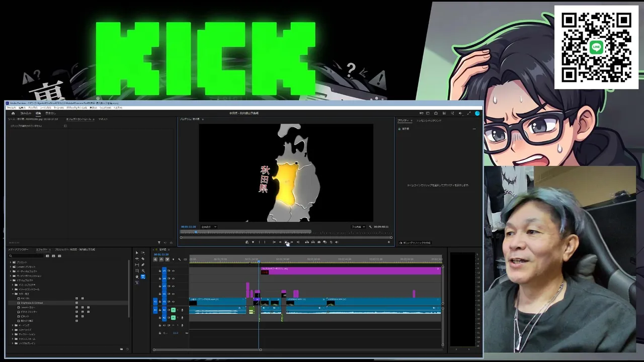Open the 読み込み workspace
Image resolution: width=644 pixels, height=362 pixels.
pyautogui.click(x=26, y=113)
